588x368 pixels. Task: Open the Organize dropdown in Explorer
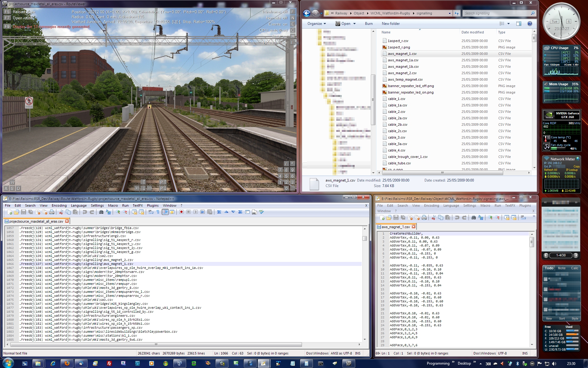pos(316,24)
